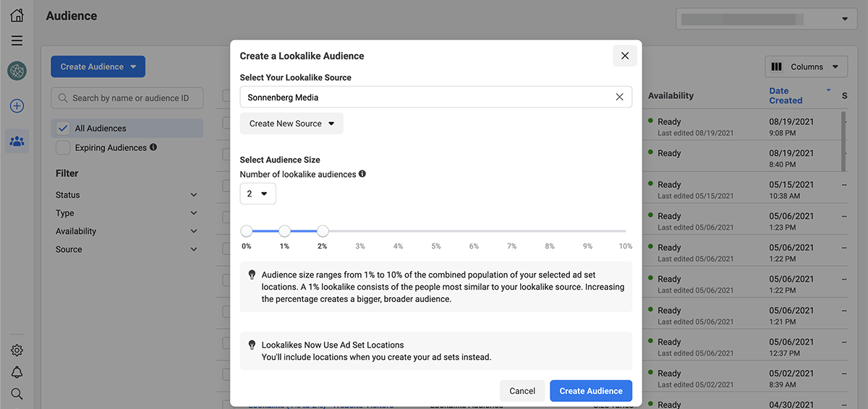The image size is (868, 409).
Task: Select the Audiences people icon
Action: click(17, 142)
